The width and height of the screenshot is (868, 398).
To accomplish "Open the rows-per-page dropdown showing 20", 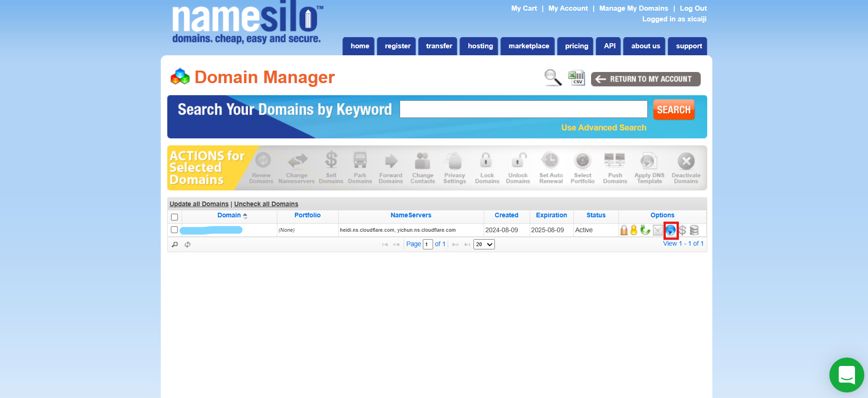I will tap(484, 244).
